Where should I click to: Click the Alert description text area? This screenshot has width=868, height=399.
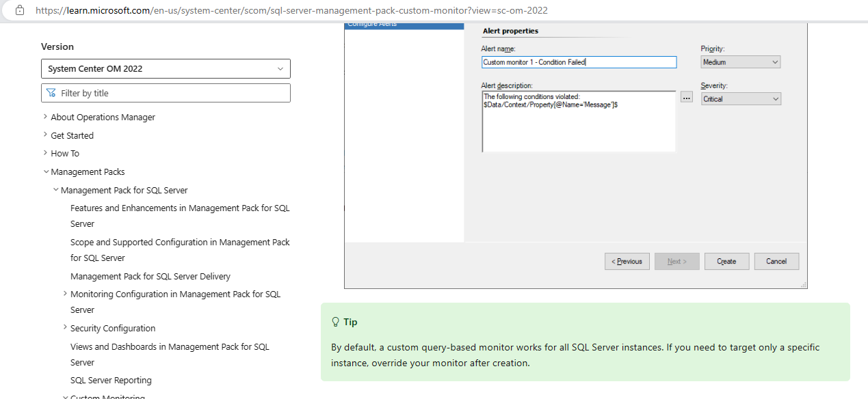579,122
